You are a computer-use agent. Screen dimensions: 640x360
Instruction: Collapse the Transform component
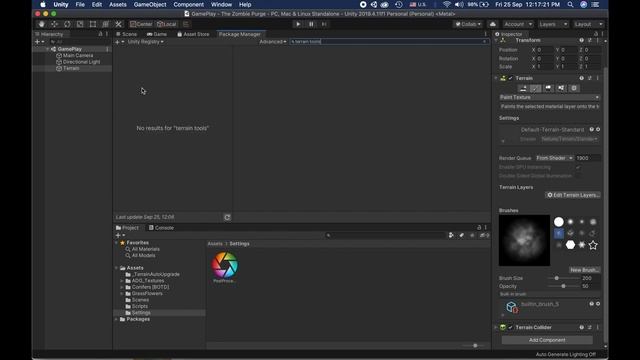coord(496,40)
